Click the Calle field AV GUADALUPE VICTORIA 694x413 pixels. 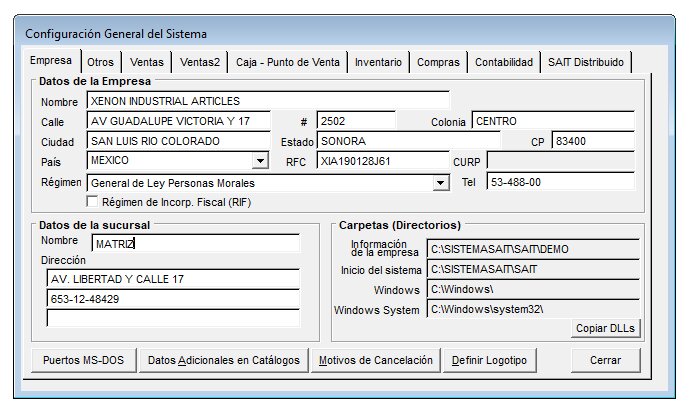178,121
